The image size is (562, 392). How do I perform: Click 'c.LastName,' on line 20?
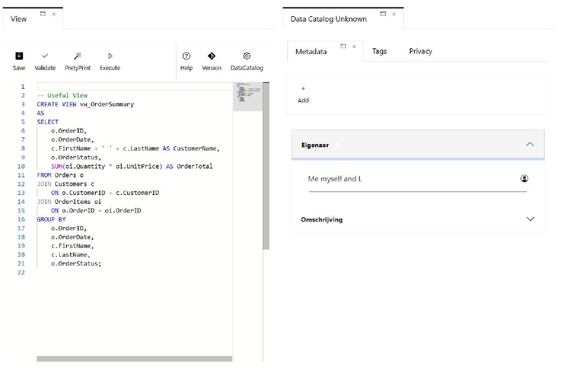point(71,255)
